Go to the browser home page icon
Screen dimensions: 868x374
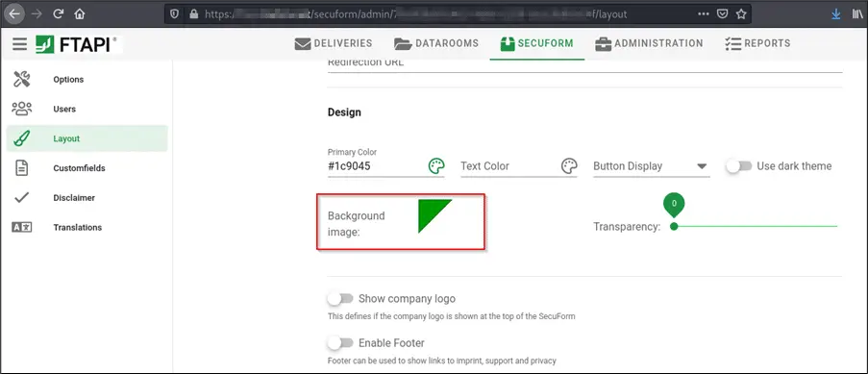tap(80, 13)
